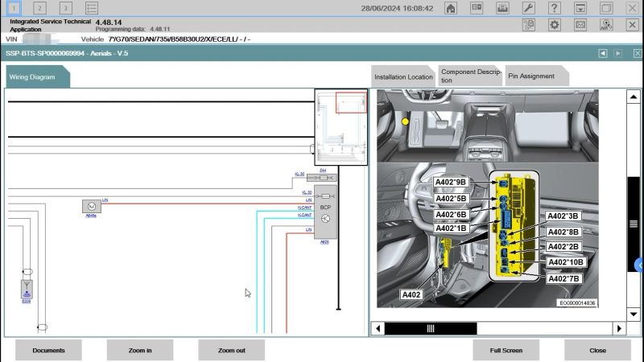This screenshot has width=644, height=362.
Task: Open the mail envelope icon
Action: point(580,25)
